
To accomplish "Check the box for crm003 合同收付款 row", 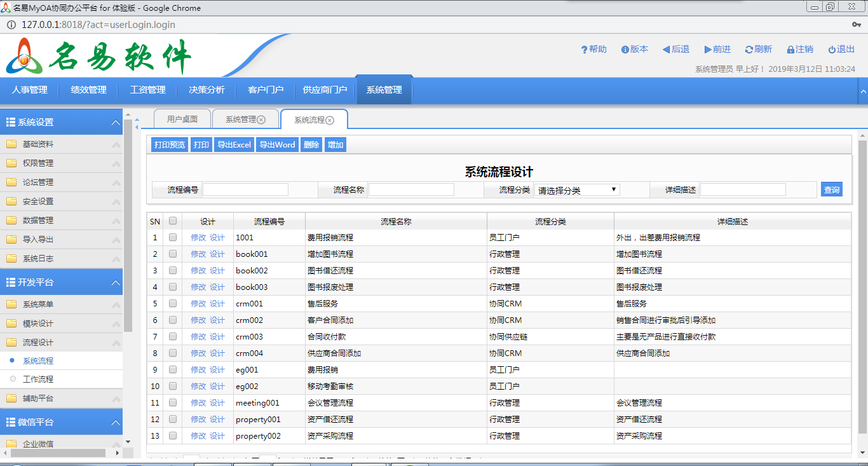I will point(173,336).
